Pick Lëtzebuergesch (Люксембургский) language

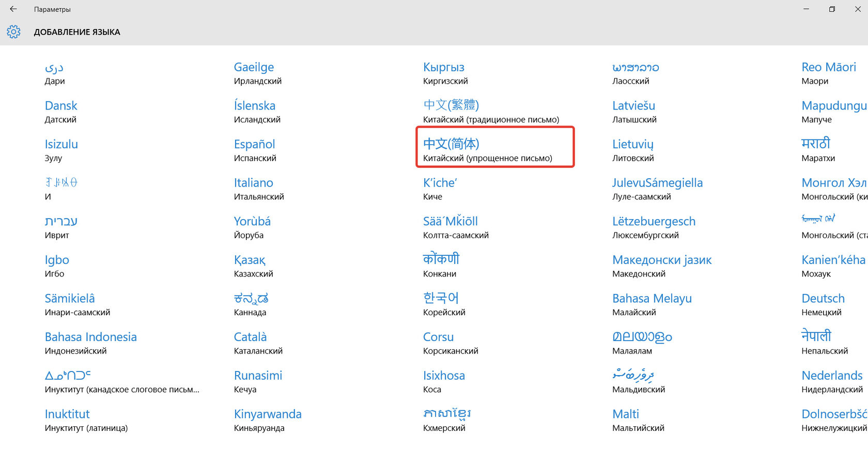654,228
